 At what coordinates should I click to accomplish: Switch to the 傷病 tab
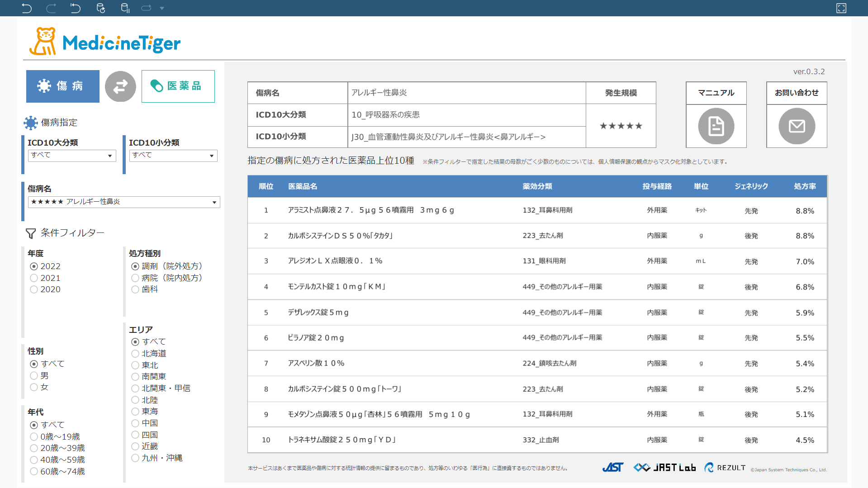tap(63, 86)
